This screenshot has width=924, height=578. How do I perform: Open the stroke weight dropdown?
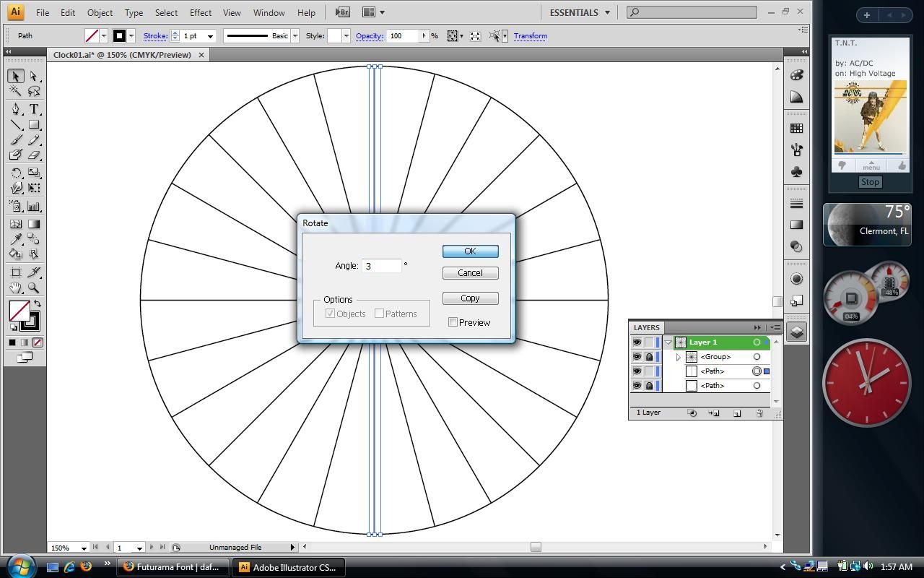(x=210, y=36)
